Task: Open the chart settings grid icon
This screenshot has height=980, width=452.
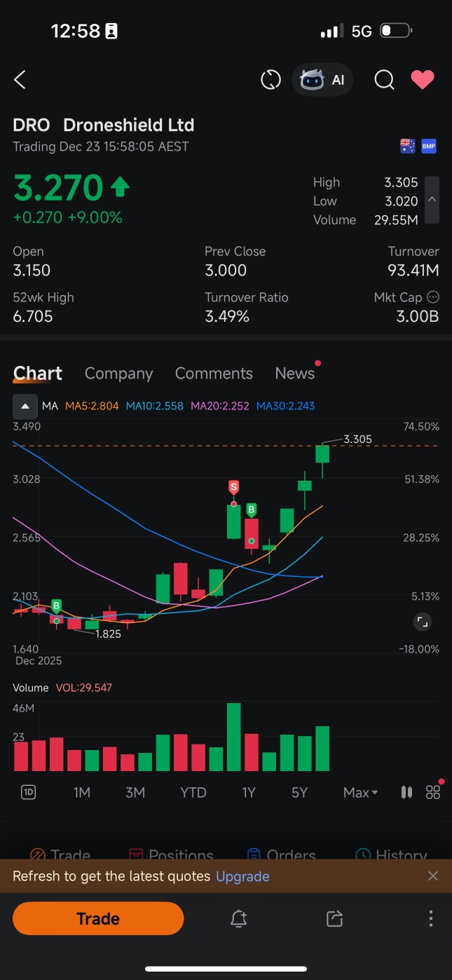Action: [x=433, y=792]
